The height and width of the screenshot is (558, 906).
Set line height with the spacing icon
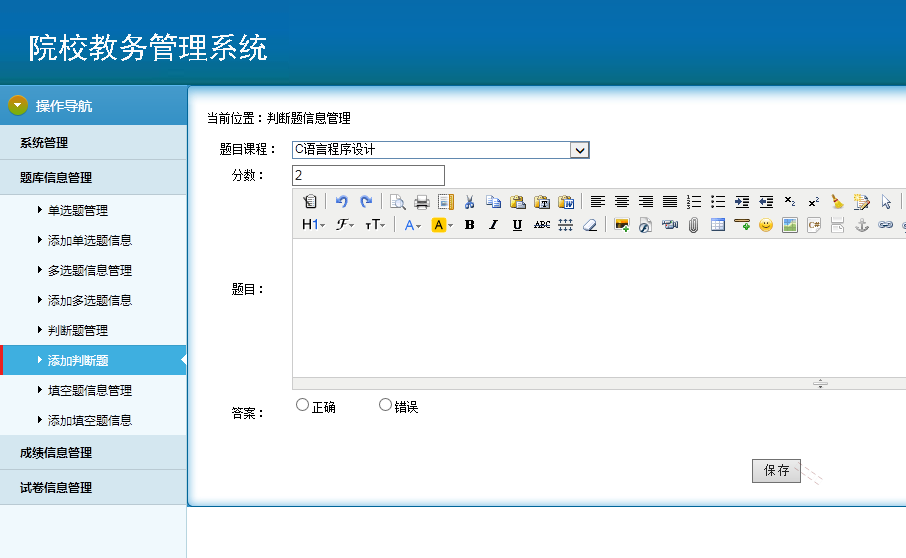pos(566,225)
